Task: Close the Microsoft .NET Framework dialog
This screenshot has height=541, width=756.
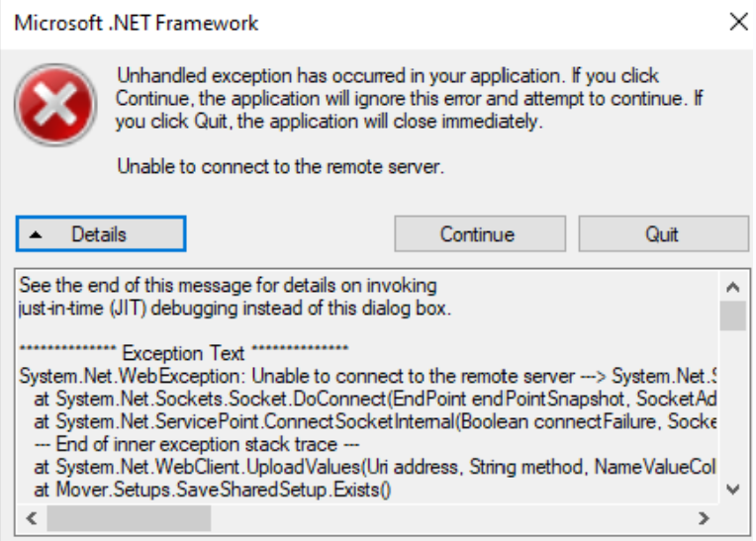Action: (738, 22)
